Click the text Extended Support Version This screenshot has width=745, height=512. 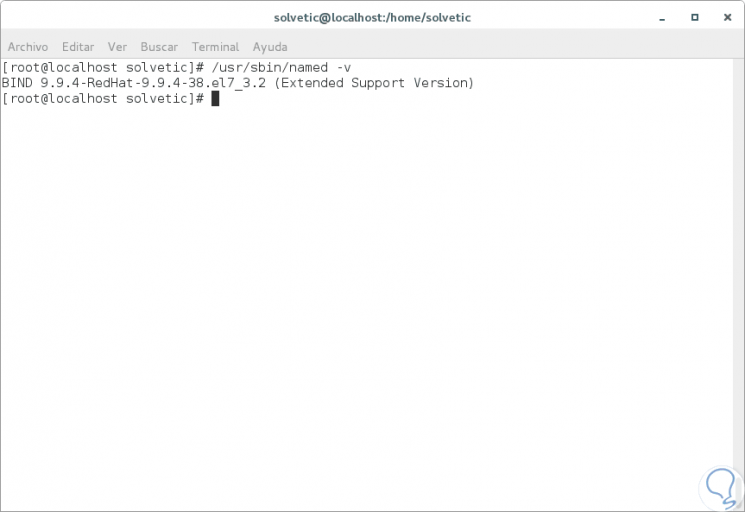(374, 83)
